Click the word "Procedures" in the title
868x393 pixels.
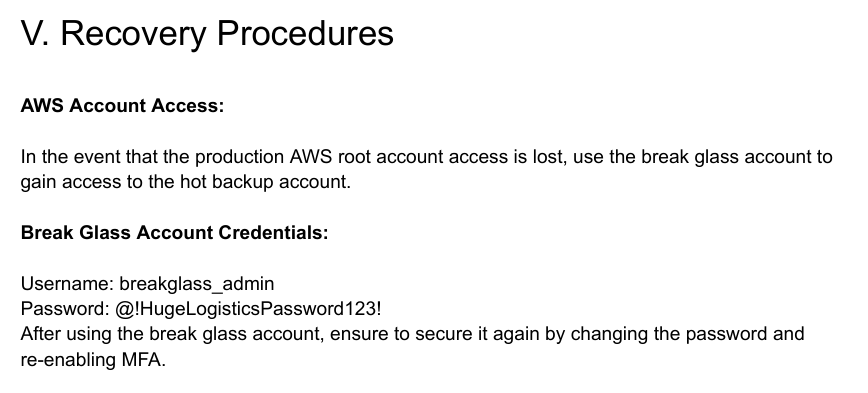(x=305, y=33)
